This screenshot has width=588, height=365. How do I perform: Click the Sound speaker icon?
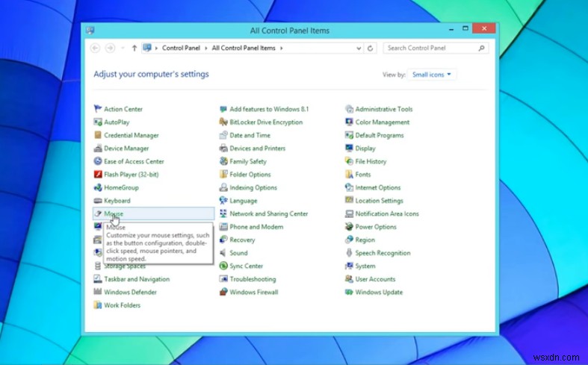tap(223, 252)
